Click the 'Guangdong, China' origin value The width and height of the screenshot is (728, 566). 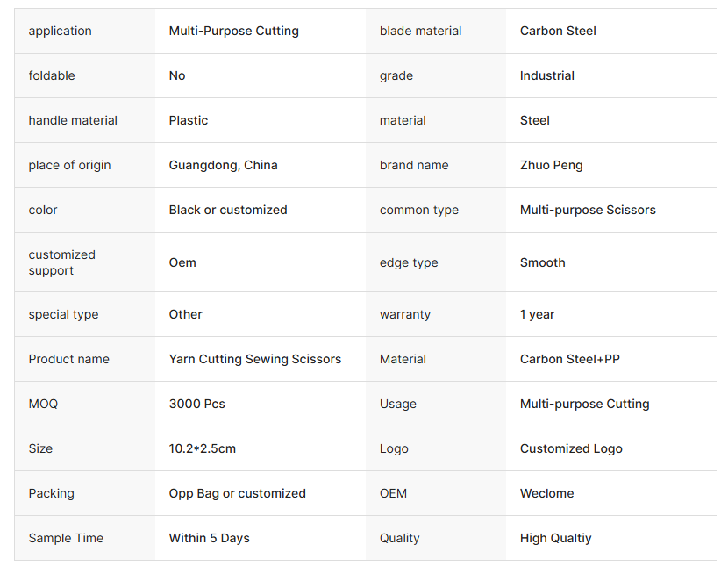(223, 165)
